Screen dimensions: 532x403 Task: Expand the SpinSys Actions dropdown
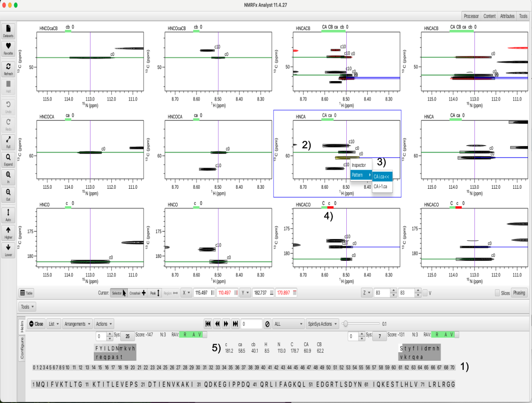[323, 324]
